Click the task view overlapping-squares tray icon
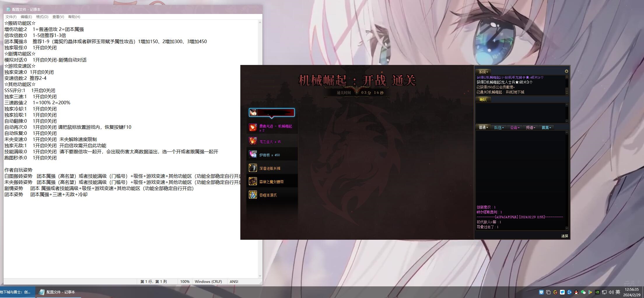The image size is (644, 298). point(548,292)
